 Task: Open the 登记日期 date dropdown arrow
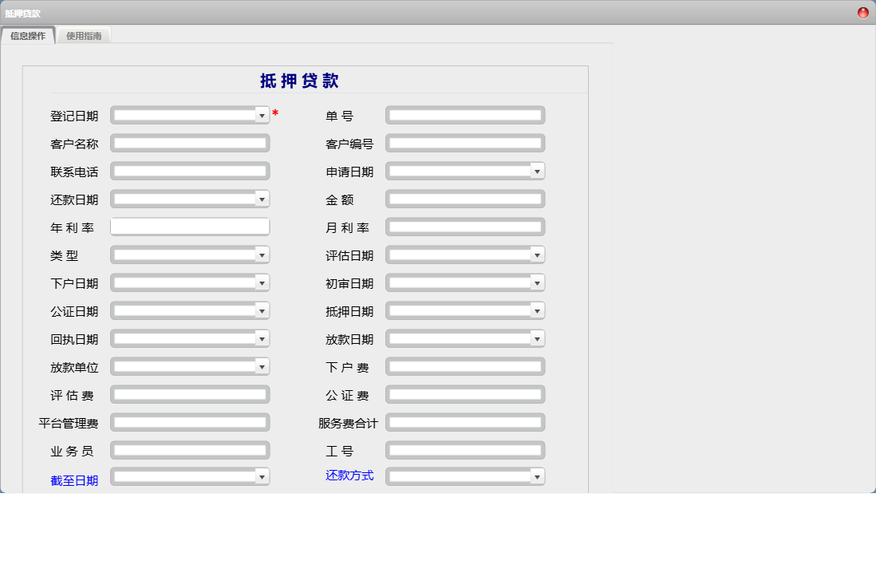coord(262,116)
